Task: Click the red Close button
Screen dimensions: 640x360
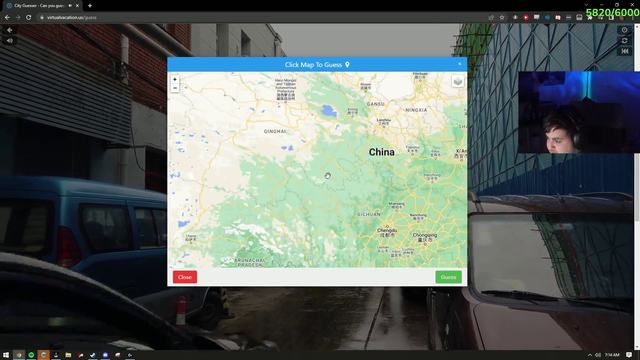Action: (x=184, y=277)
